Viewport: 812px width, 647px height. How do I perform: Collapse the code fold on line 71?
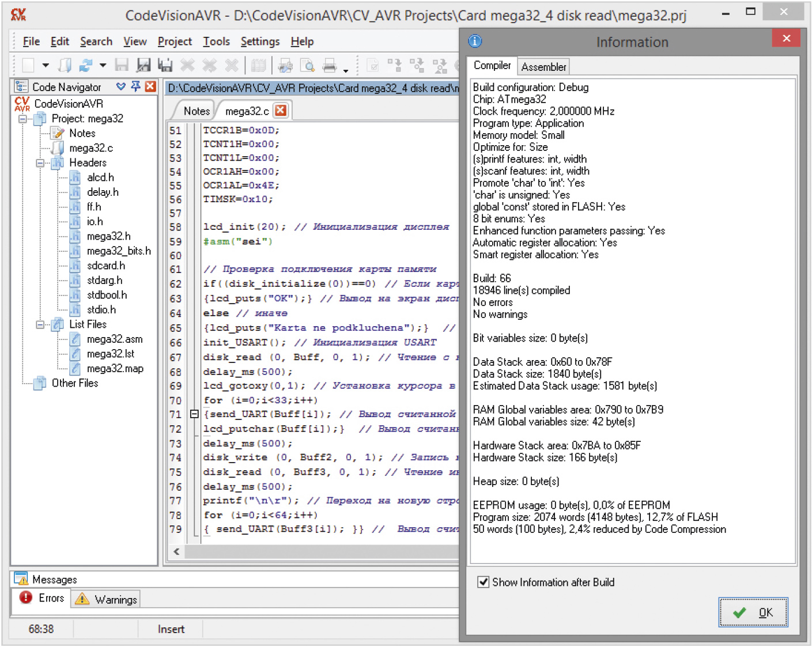(x=194, y=414)
